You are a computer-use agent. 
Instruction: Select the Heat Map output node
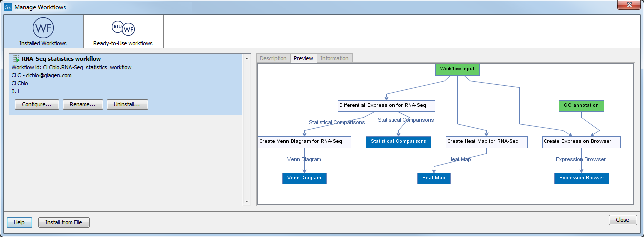point(434,178)
